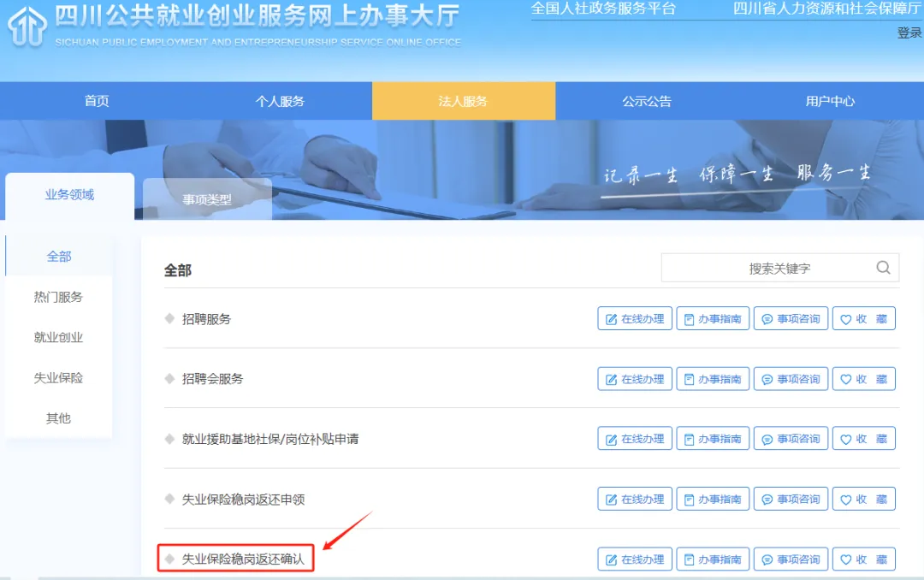Select the 失业保险 category filter

57,377
